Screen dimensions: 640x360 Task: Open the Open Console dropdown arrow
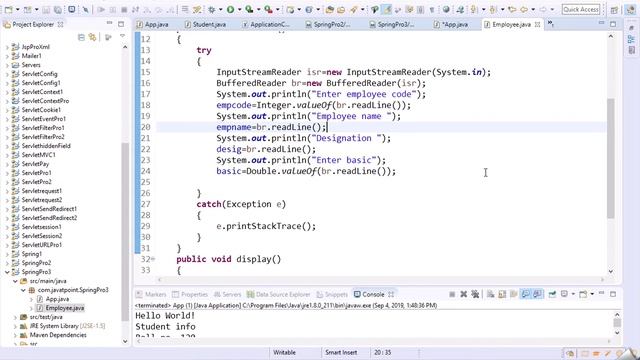pyautogui.click(x=592, y=294)
